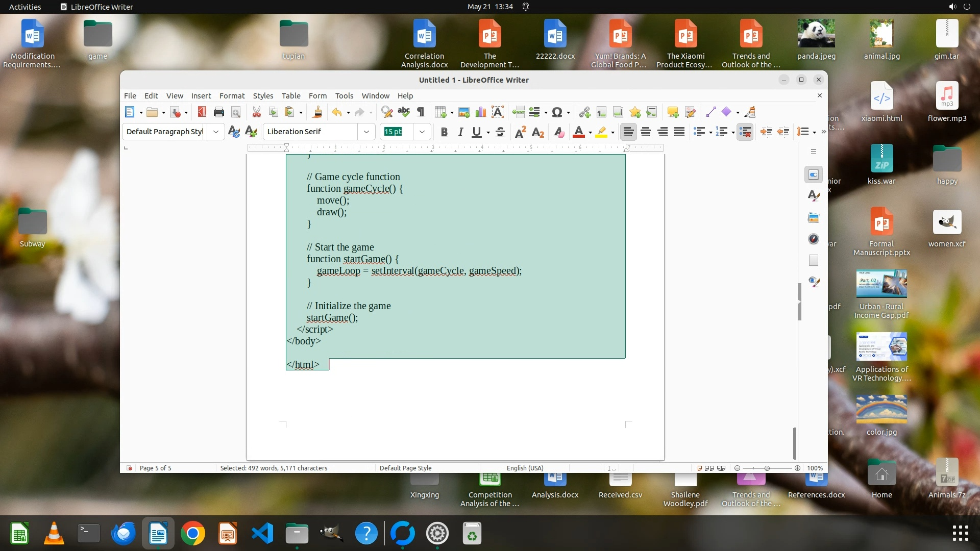980x551 pixels.
Task: Expand the font size dropdown
Action: tap(422, 132)
